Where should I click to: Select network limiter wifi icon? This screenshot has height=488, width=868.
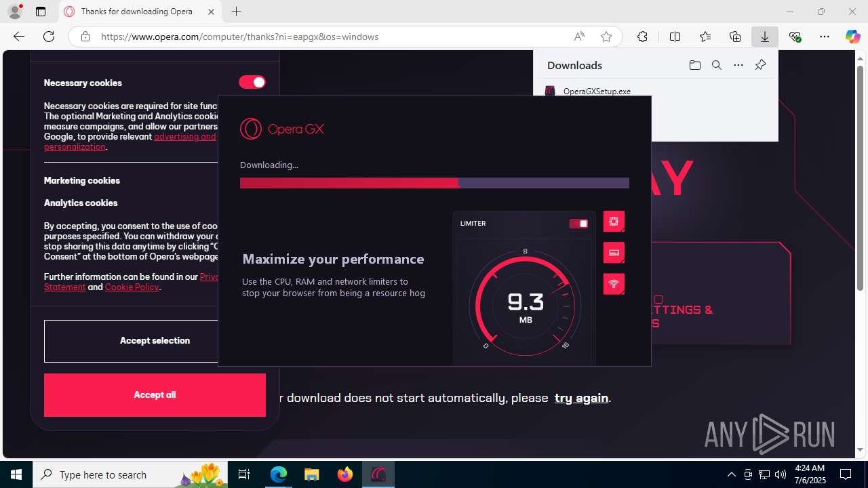[x=614, y=284]
